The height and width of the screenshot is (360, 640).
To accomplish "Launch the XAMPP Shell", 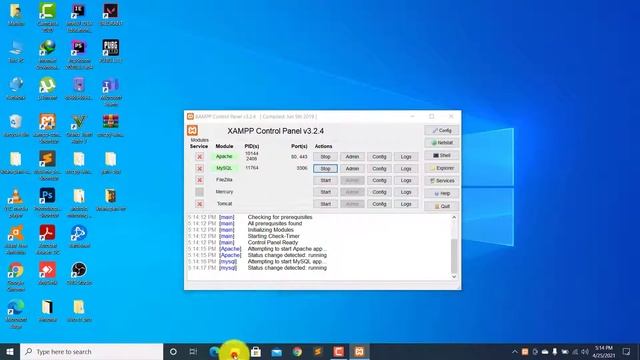I will 442,156.
